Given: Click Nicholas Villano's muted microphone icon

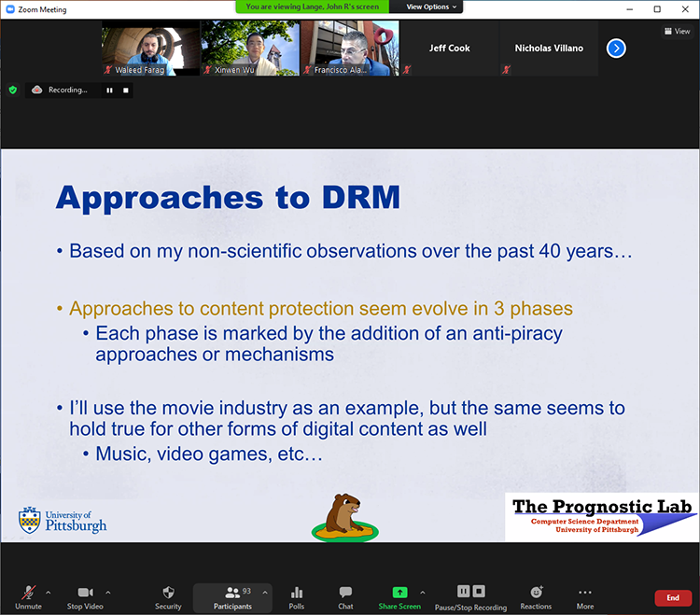Looking at the screenshot, I should coord(506,70).
